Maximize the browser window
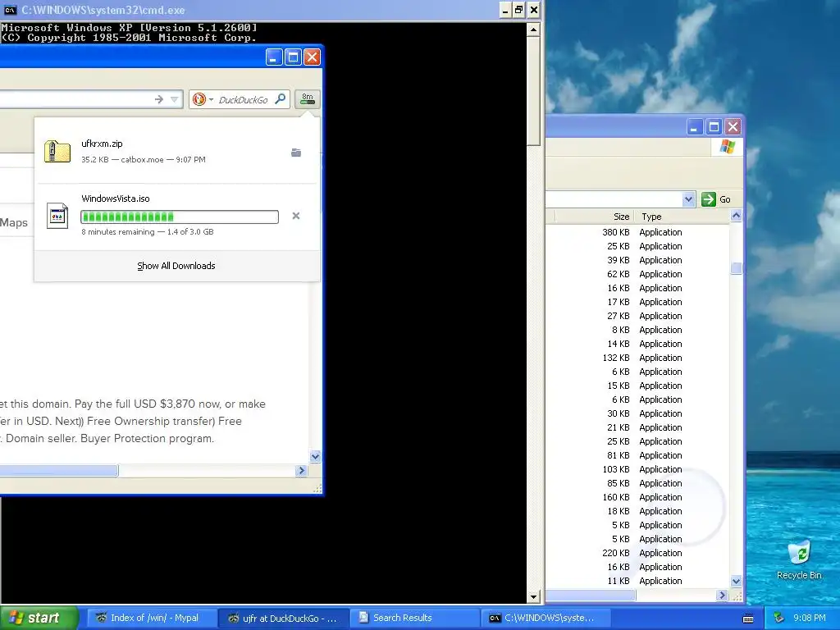The height and width of the screenshot is (630, 840). point(293,57)
